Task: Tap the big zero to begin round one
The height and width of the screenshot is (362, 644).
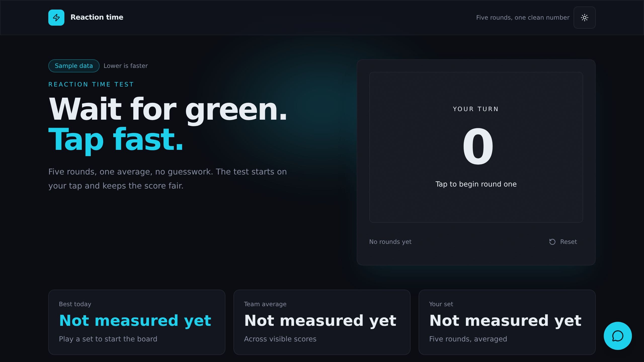Action: [x=478, y=147]
